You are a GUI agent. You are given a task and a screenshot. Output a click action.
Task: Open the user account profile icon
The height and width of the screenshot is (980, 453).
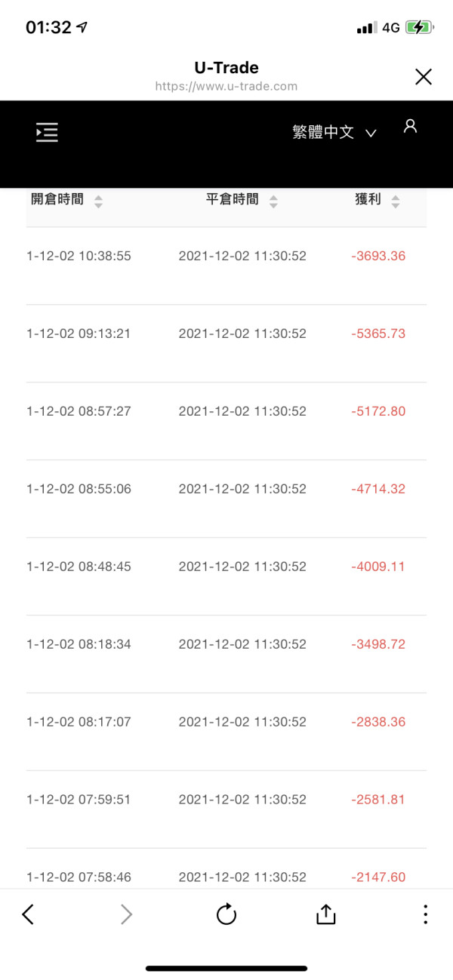[410, 126]
